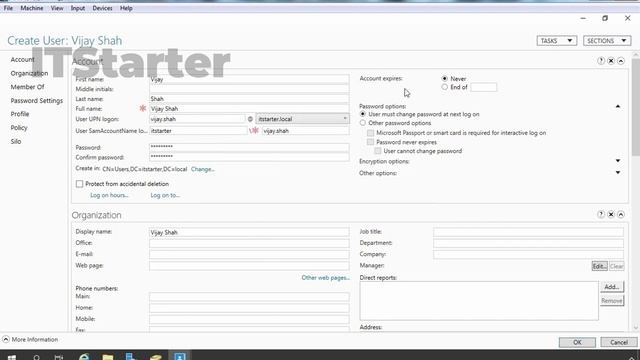
Task: Click the taskbar Search icon
Action: pos(37,357)
